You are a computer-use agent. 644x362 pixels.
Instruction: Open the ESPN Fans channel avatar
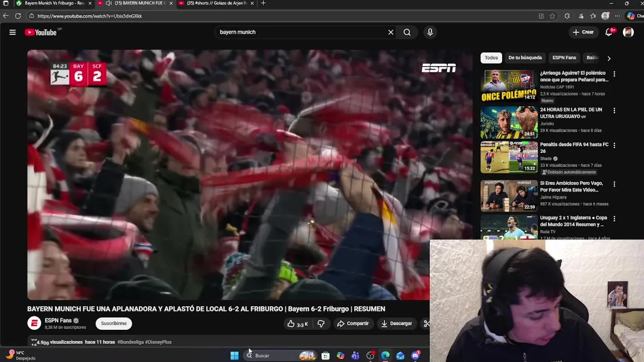click(x=34, y=323)
